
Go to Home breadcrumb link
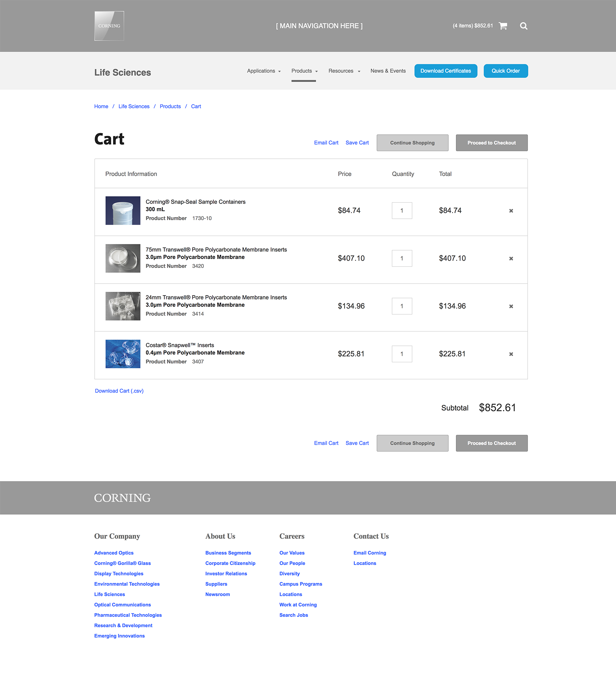[x=101, y=106]
